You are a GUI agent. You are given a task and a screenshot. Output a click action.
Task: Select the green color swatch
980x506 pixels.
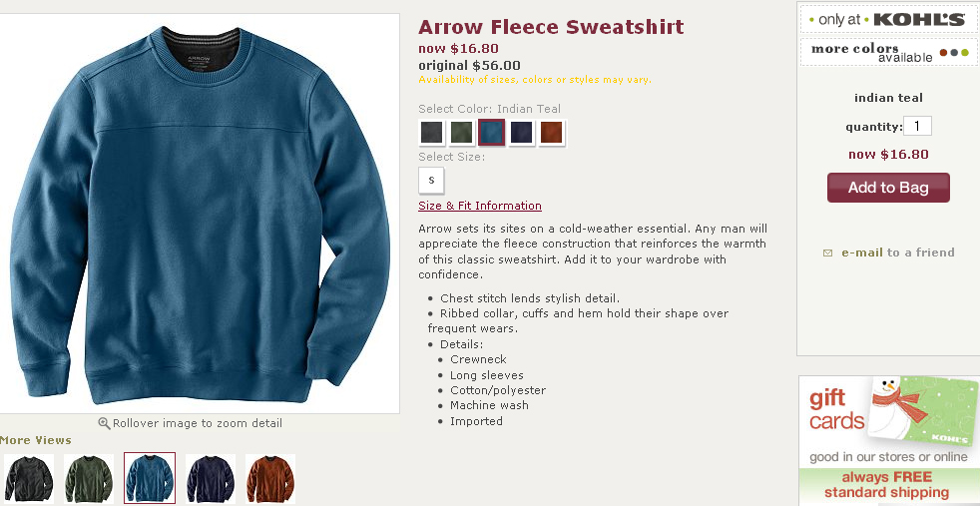pyautogui.click(x=461, y=133)
